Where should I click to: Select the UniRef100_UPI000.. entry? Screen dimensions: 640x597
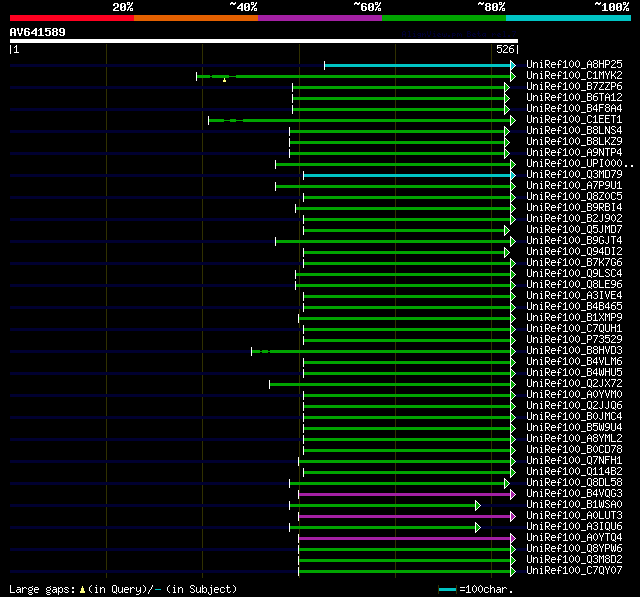pyautogui.click(x=580, y=163)
